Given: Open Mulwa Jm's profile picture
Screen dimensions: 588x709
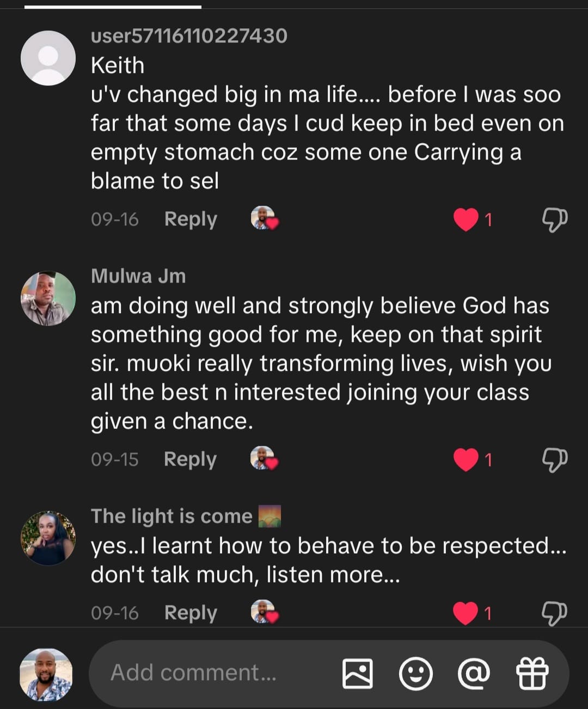Looking at the screenshot, I should click(48, 298).
